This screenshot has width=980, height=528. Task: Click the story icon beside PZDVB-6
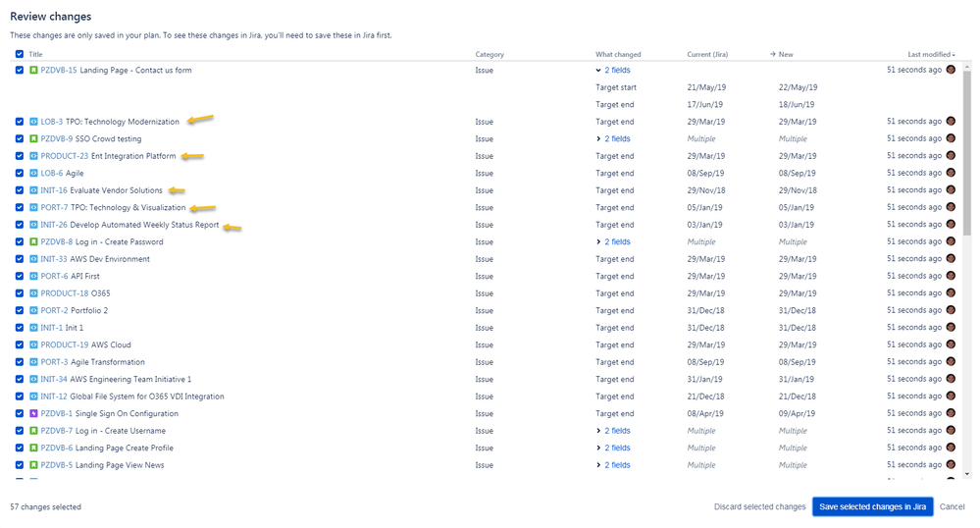(x=33, y=448)
